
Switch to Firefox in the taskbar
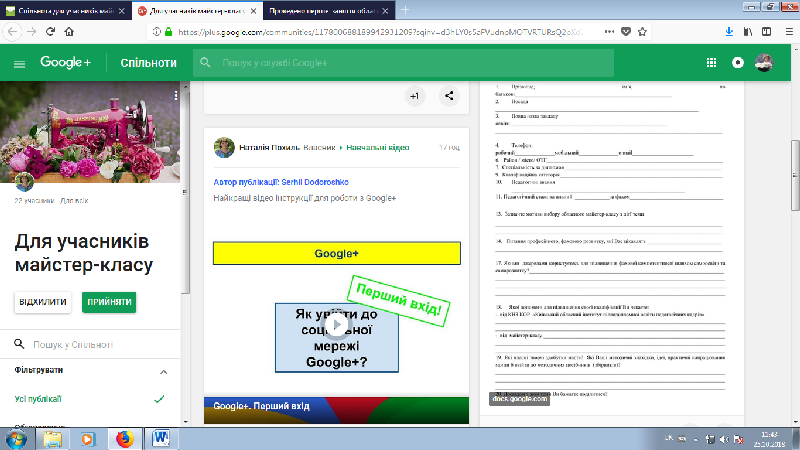124,439
